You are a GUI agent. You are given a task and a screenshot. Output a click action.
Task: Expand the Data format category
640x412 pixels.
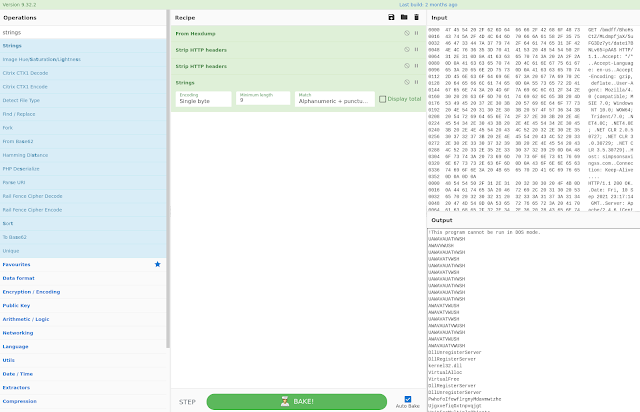[x=83, y=278]
